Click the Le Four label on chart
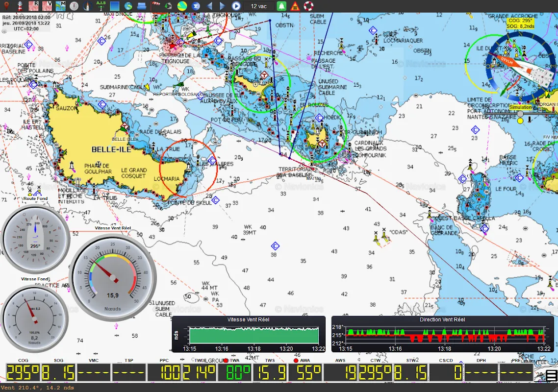Viewport: 558px width, 392px height. tap(506, 189)
